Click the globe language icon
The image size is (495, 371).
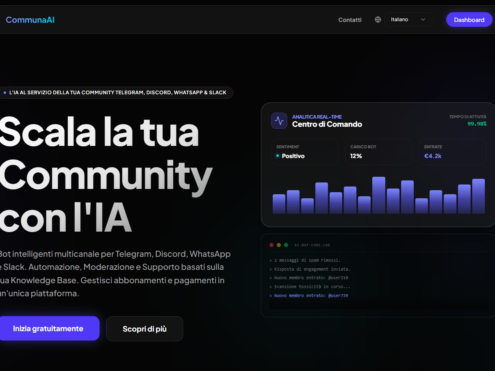378,20
